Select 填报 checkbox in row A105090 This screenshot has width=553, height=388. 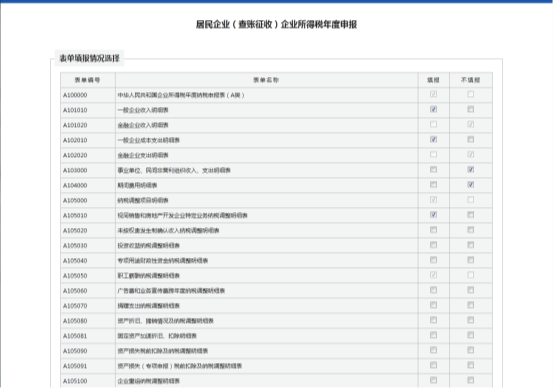point(433,350)
